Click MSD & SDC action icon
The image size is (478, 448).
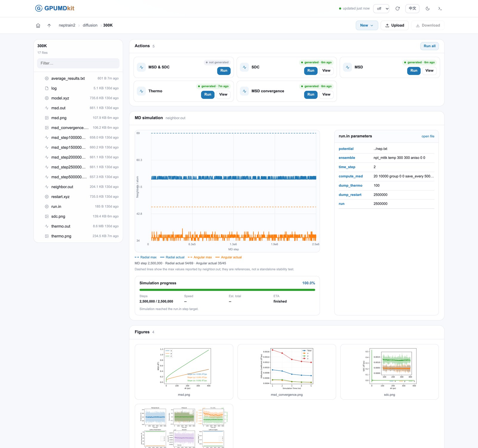[x=141, y=67]
